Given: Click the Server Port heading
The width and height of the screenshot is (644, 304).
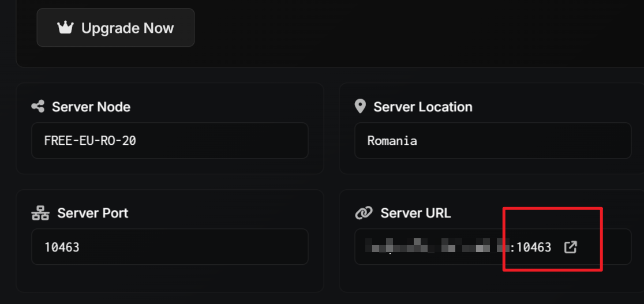Looking at the screenshot, I should click(93, 213).
